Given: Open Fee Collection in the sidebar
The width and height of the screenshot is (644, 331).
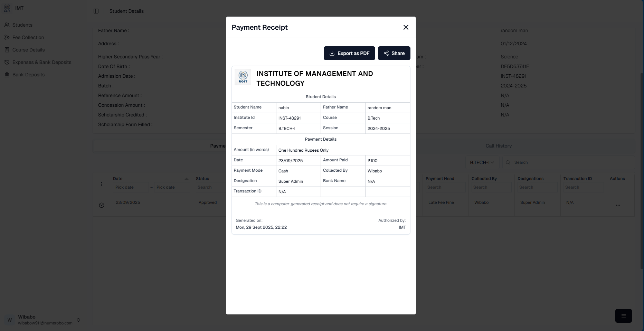Looking at the screenshot, I should (x=28, y=37).
